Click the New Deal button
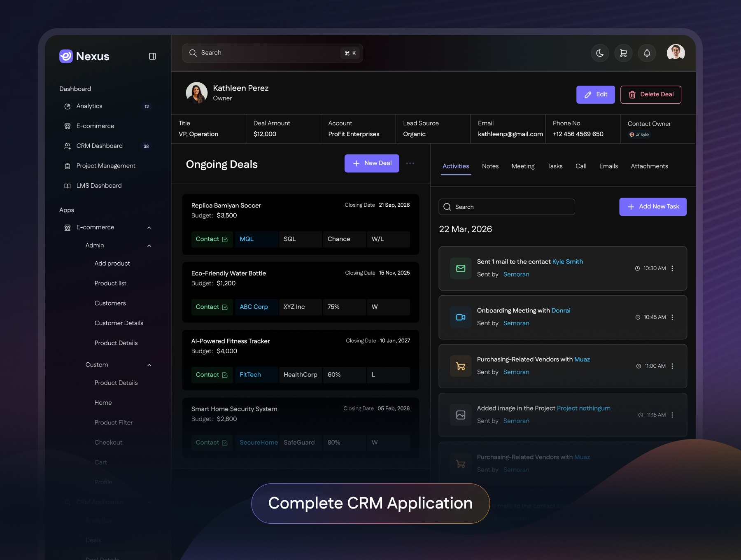Image resolution: width=741 pixels, height=560 pixels. (x=372, y=163)
